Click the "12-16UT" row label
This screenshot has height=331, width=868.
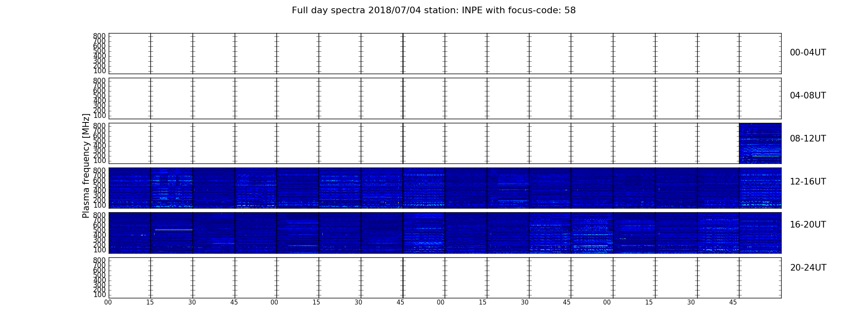coord(808,182)
